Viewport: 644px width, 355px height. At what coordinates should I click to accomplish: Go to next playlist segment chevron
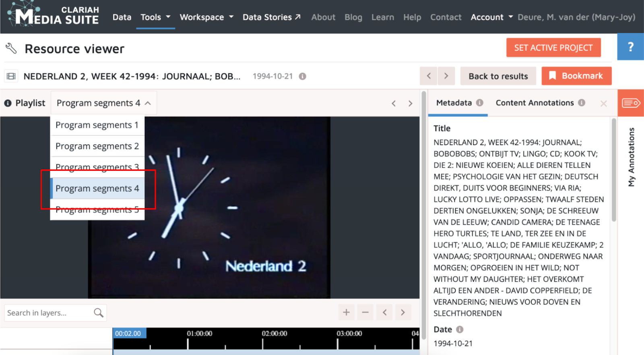[x=410, y=104]
